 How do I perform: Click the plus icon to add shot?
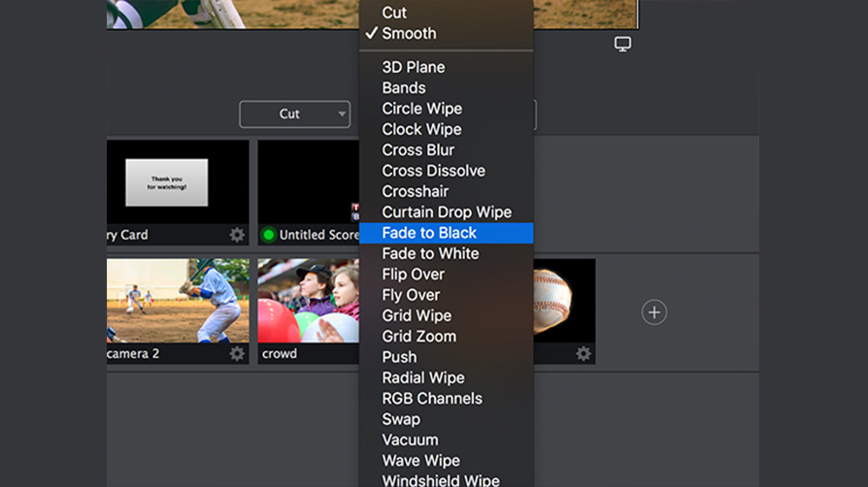point(653,312)
